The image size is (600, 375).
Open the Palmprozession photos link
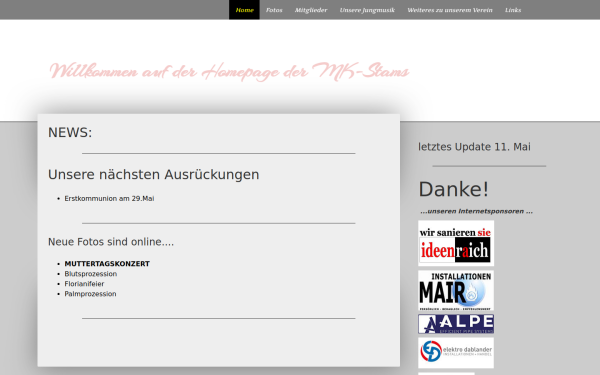coord(90,293)
